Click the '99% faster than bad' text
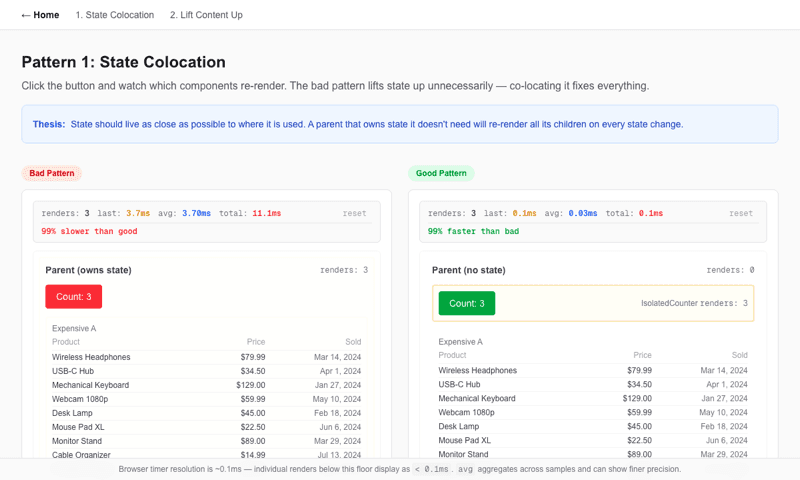Image resolution: width=800 pixels, height=480 pixels. pos(473,231)
